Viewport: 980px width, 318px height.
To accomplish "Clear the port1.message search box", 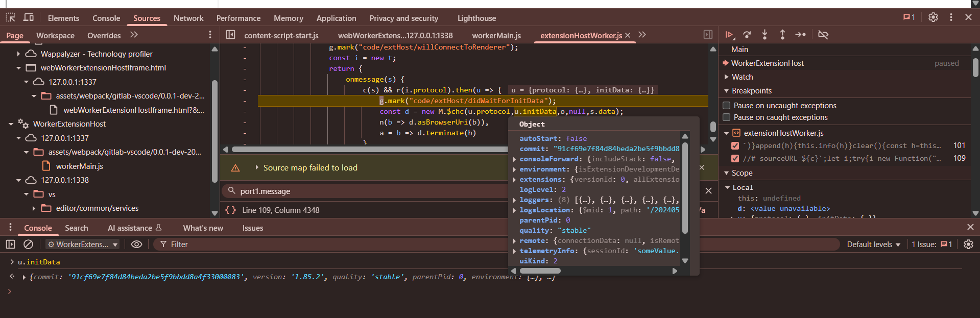I will point(708,191).
